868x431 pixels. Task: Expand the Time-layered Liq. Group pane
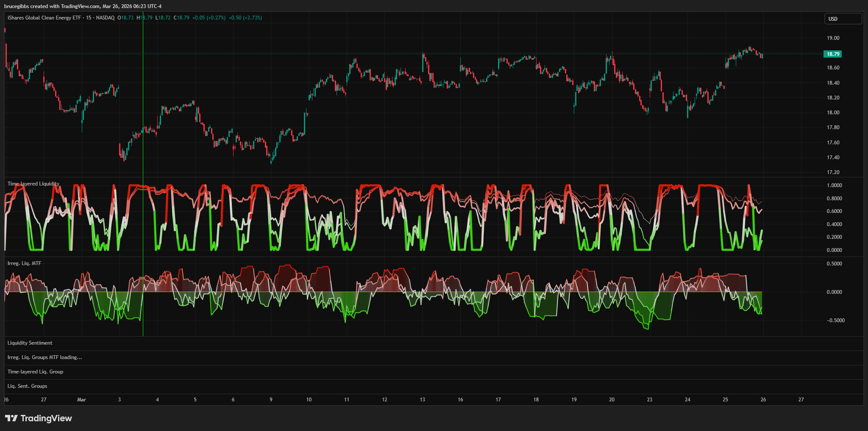(35, 372)
